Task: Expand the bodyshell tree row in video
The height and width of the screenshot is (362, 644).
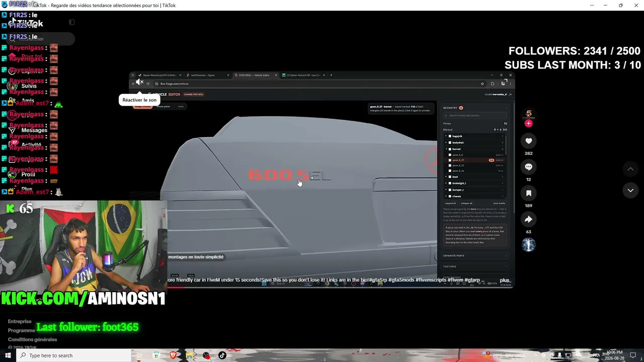Action: [x=446, y=143]
